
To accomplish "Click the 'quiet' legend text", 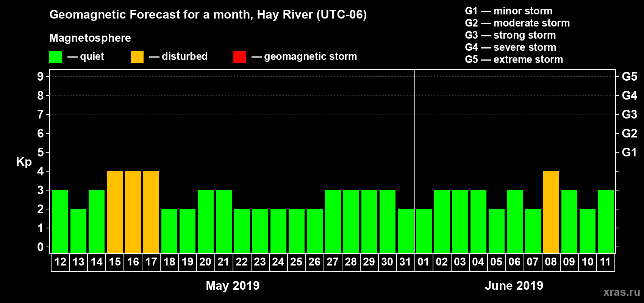I will [x=92, y=57].
